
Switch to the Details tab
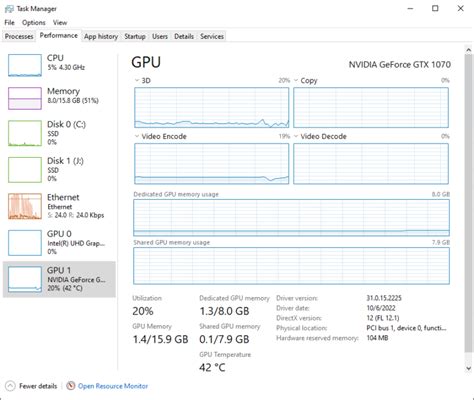184,36
